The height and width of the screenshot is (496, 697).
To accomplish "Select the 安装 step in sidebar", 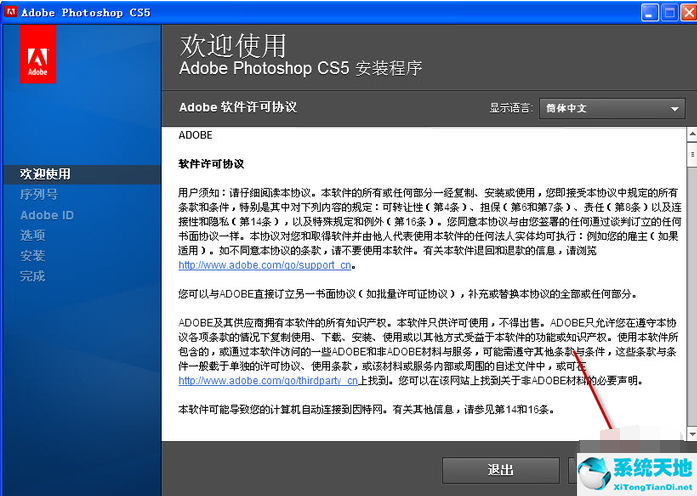I will (x=32, y=256).
